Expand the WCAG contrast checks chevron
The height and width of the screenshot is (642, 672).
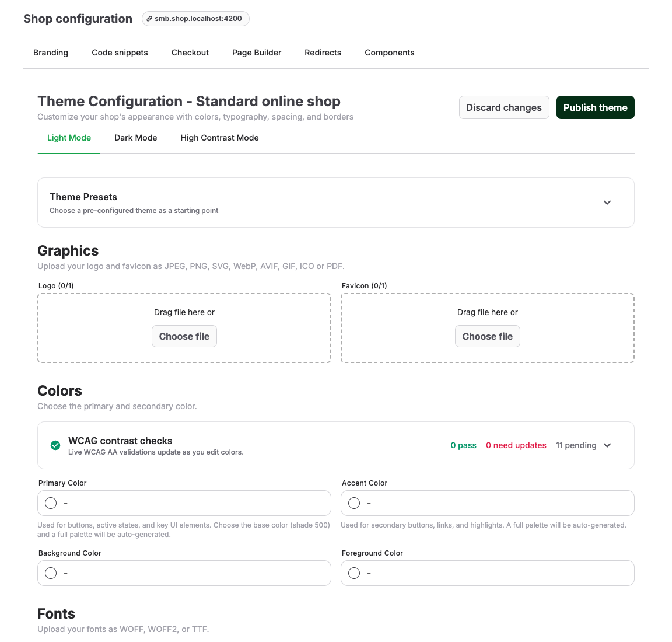tap(607, 445)
